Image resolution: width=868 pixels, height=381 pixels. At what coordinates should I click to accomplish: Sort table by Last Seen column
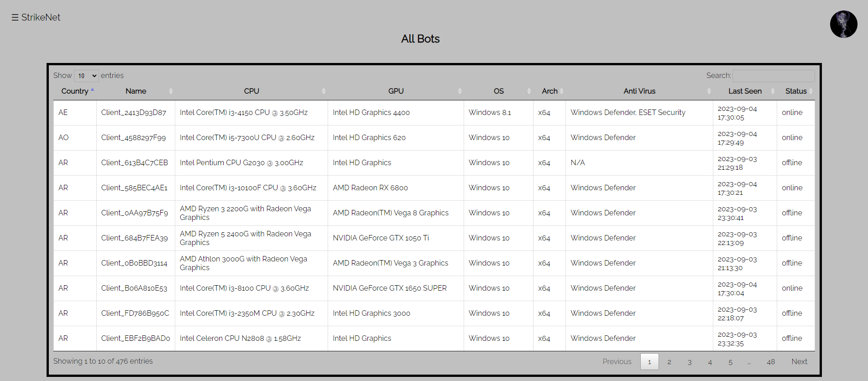[745, 91]
